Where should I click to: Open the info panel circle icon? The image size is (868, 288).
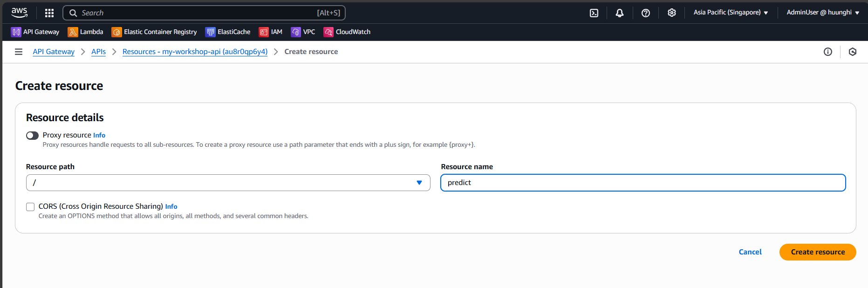coord(828,52)
